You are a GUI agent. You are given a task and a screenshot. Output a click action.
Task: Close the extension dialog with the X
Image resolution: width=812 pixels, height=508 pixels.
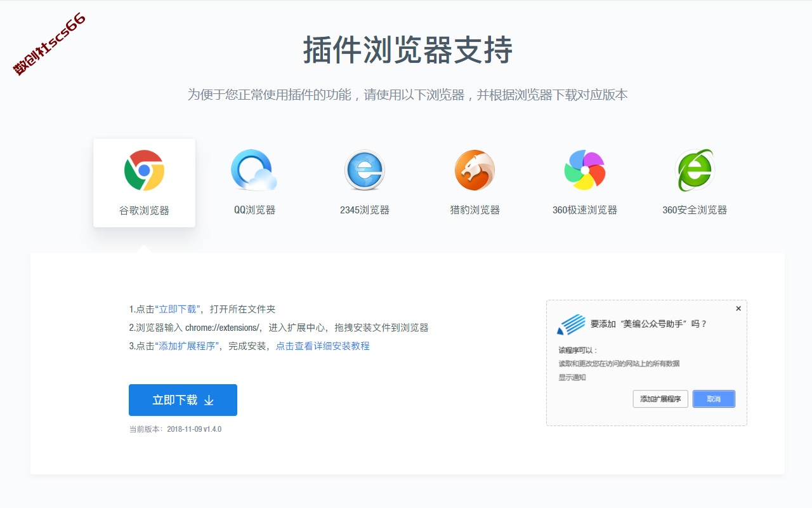[x=738, y=309]
